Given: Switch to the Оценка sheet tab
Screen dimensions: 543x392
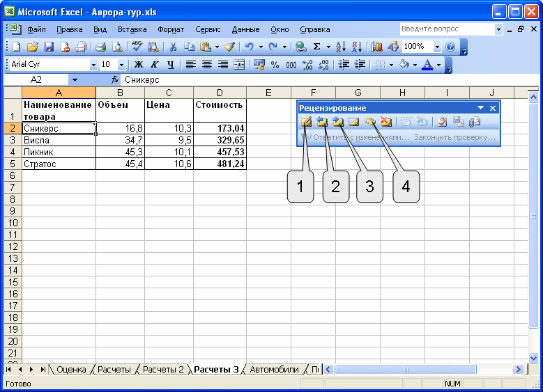Looking at the screenshot, I should [x=71, y=370].
